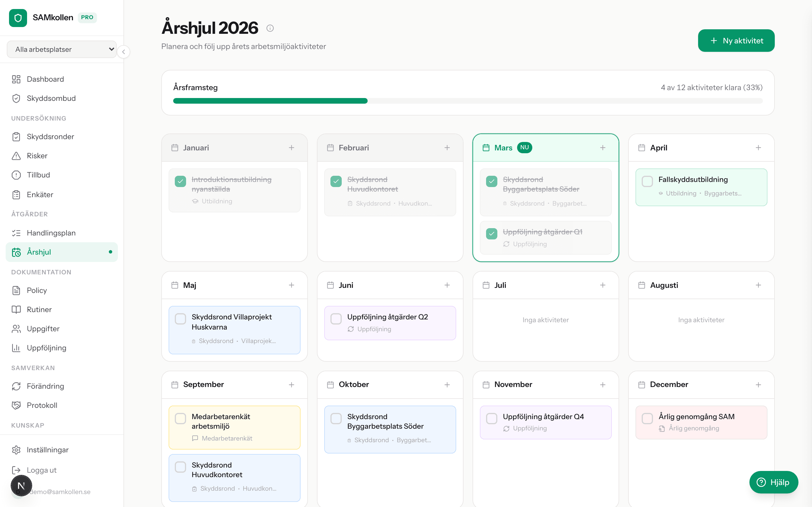Uncheck completed Skyddsrond Byggarbetsplats Söder in Mars
Image resolution: width=812 pixels, height=507 pixels.
pyautogui.click(x=491, y=181)
